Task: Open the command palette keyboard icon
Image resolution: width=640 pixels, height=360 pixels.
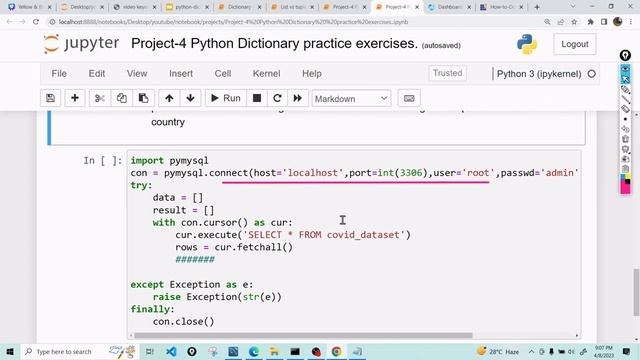Action: [409, 98]
